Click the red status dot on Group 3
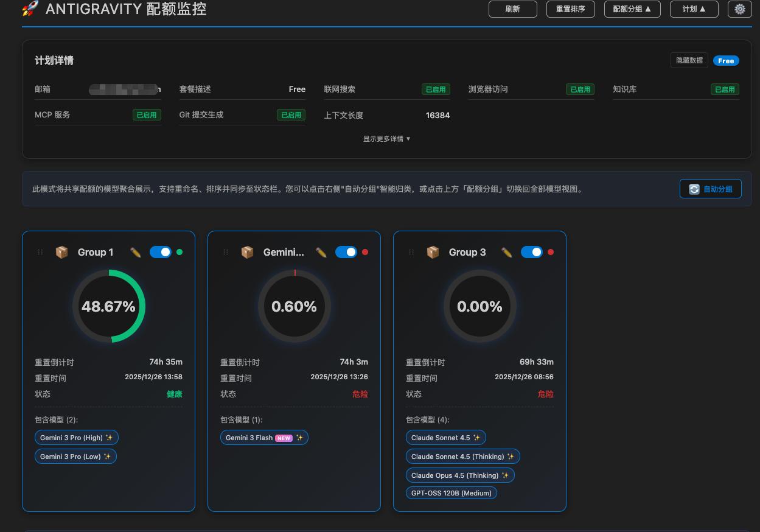The image size is (760, 532). 551,251
